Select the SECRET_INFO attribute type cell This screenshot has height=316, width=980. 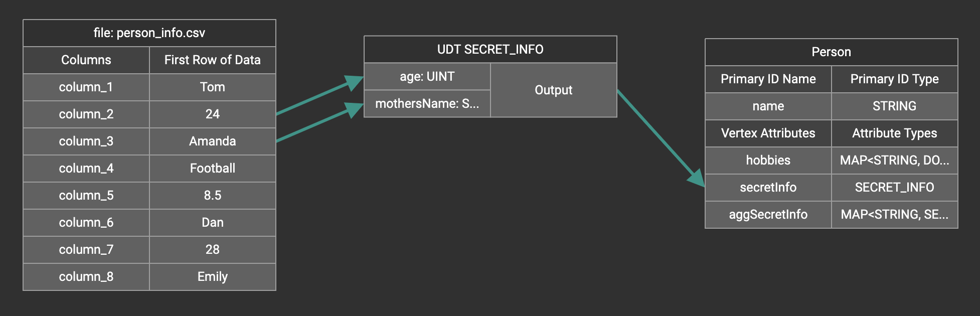coord(894,188)
